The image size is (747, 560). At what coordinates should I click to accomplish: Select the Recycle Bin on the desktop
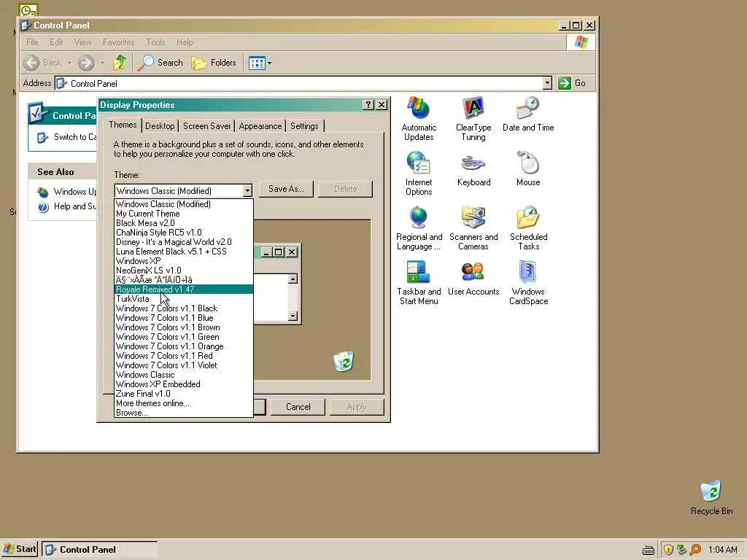[711, 497]
